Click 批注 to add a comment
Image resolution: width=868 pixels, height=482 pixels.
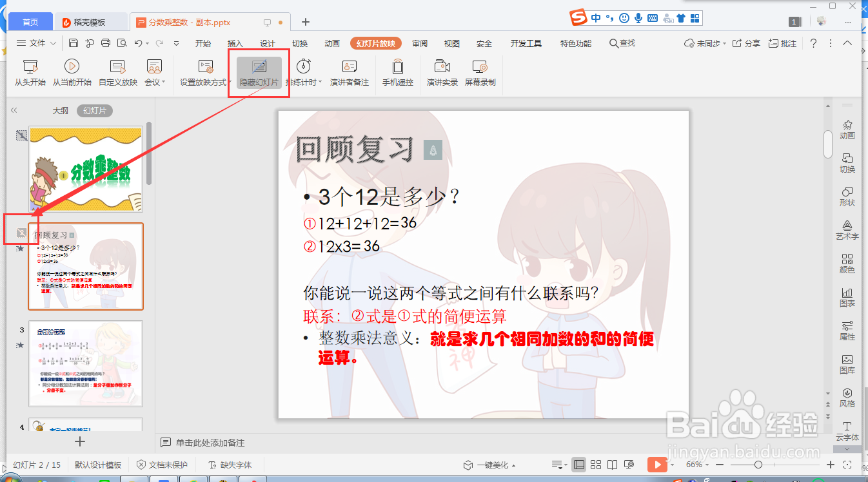point(782,43)
